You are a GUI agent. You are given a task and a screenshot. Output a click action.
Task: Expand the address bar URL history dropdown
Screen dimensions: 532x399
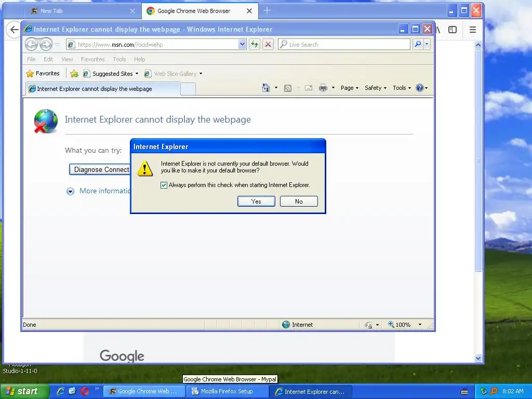pos(242,44)
